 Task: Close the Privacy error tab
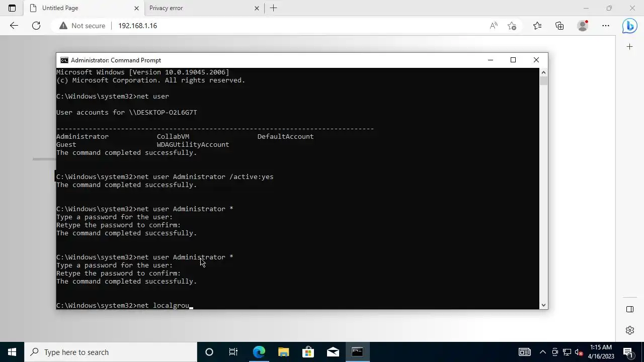tap(257, 8)
